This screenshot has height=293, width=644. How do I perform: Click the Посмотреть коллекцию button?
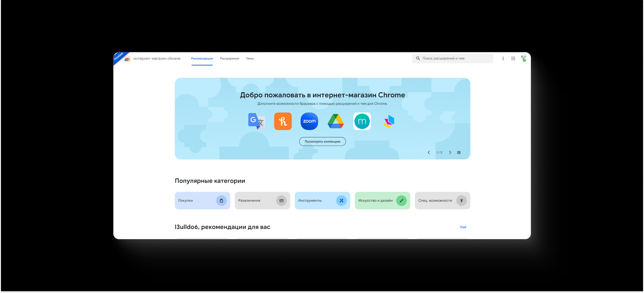322,141
